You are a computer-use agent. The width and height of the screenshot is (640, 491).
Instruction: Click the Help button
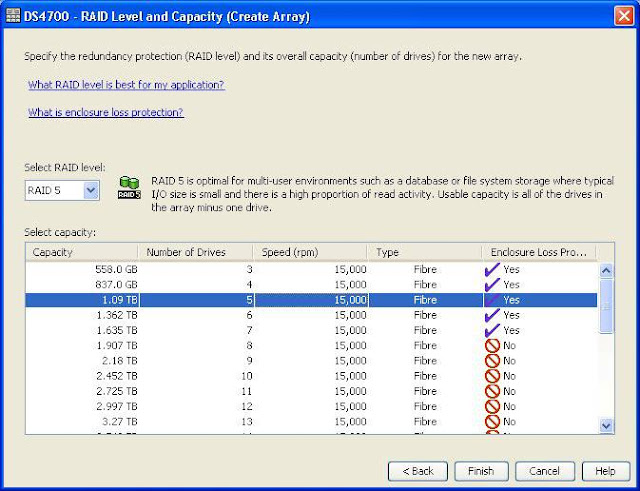pyautogui.click(x=605, y=471)
